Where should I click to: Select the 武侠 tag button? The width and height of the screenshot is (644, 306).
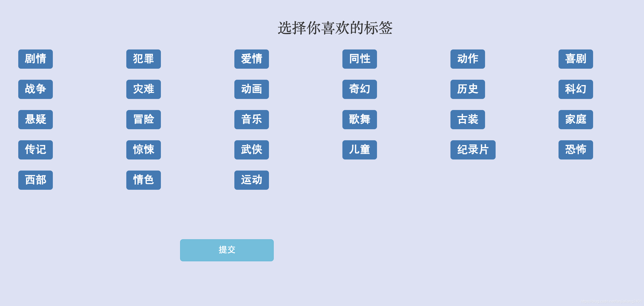point(250,149)
